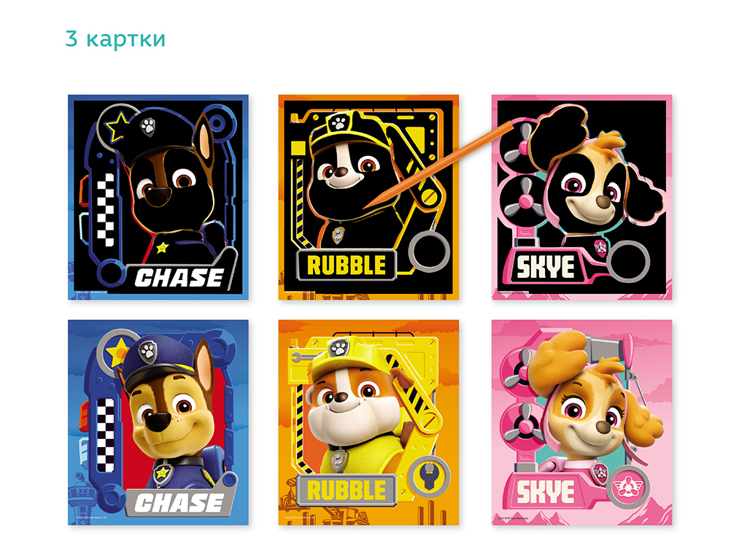The height and width of the screenshot is (560, 747).
Task: Click the black scratch Chase card
Action: click(x=158, y=197)
